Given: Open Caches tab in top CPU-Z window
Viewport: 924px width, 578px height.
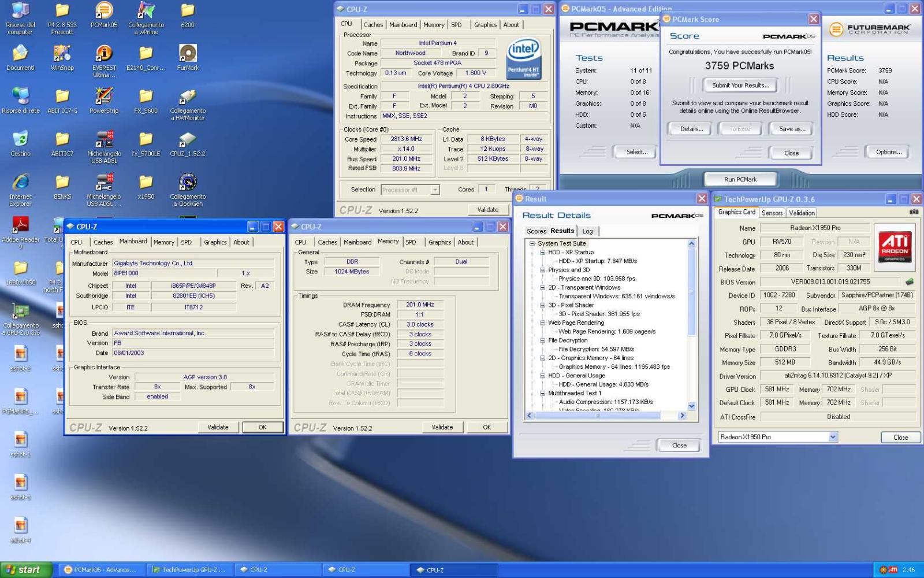Looking at the screenshot, I should [x=373, y=25].
